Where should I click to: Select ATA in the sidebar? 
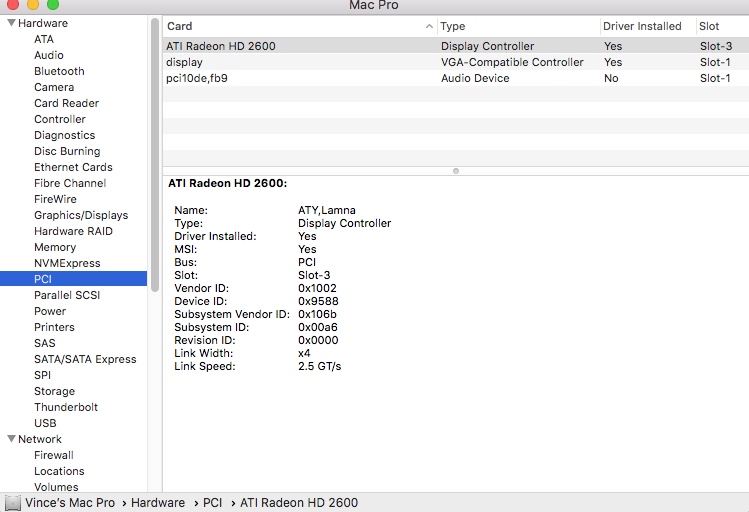pos(44,39)
